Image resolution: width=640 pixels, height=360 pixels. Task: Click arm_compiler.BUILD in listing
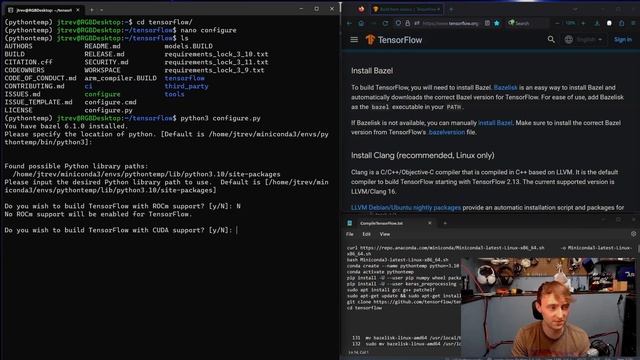click(x=120, y=78)
